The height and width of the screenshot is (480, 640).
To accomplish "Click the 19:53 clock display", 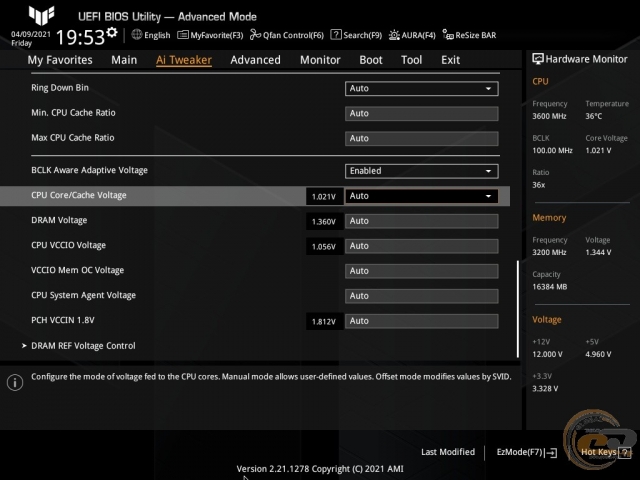I will tap(80, 37).
